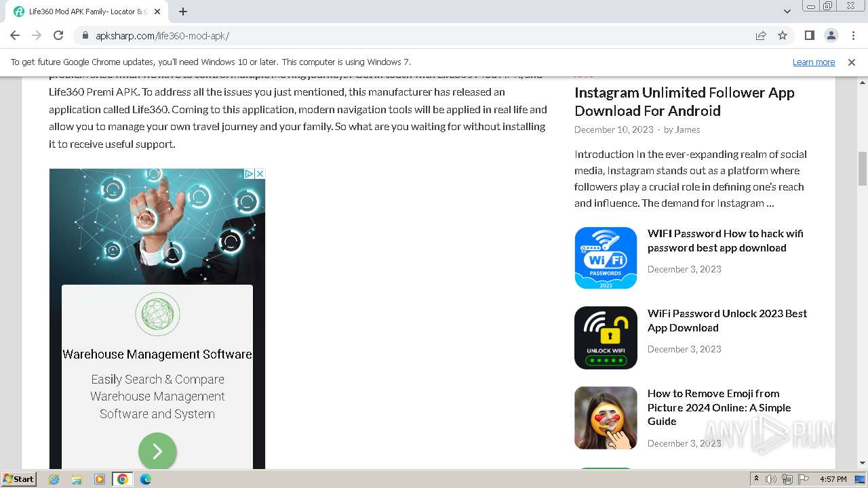Open the Warehouse Management Software ad title
The width and height of the screenshot is (868, 488).
[x=157, y=354]
